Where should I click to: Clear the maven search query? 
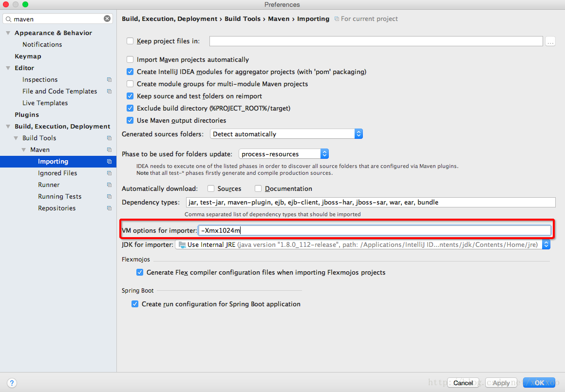click(x=107, y=18)
